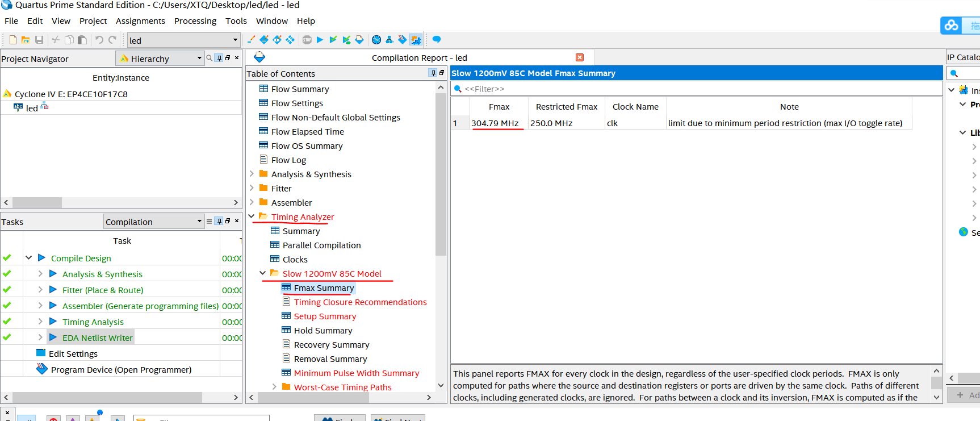Toggle the pin button on Table of Contents

click(433, 73)
